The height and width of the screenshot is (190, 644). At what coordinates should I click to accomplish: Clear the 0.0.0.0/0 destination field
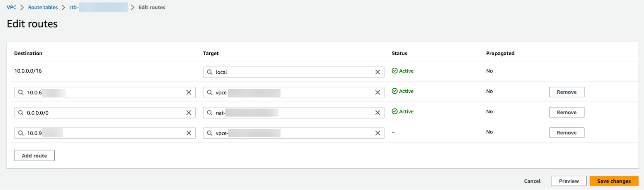(x=189, y=113)
